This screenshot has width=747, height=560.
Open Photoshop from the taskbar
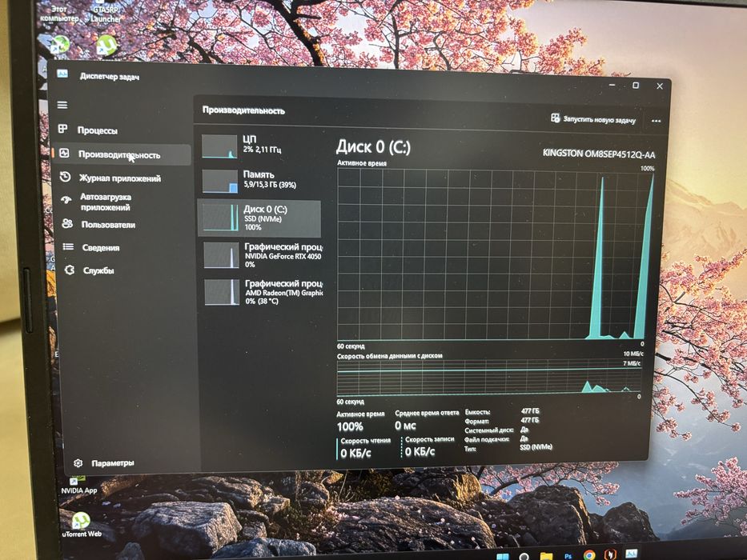tap(568, 556)
